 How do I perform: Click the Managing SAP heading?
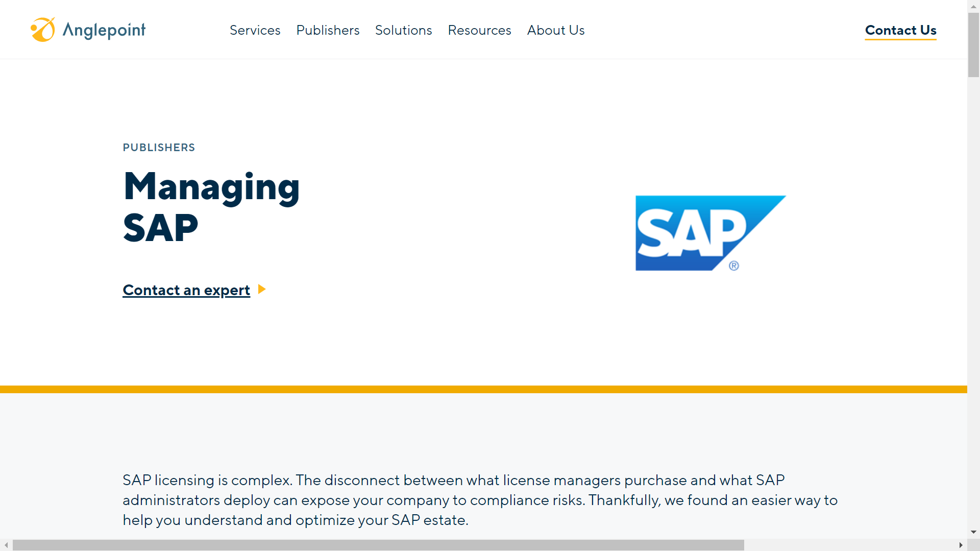211,207
